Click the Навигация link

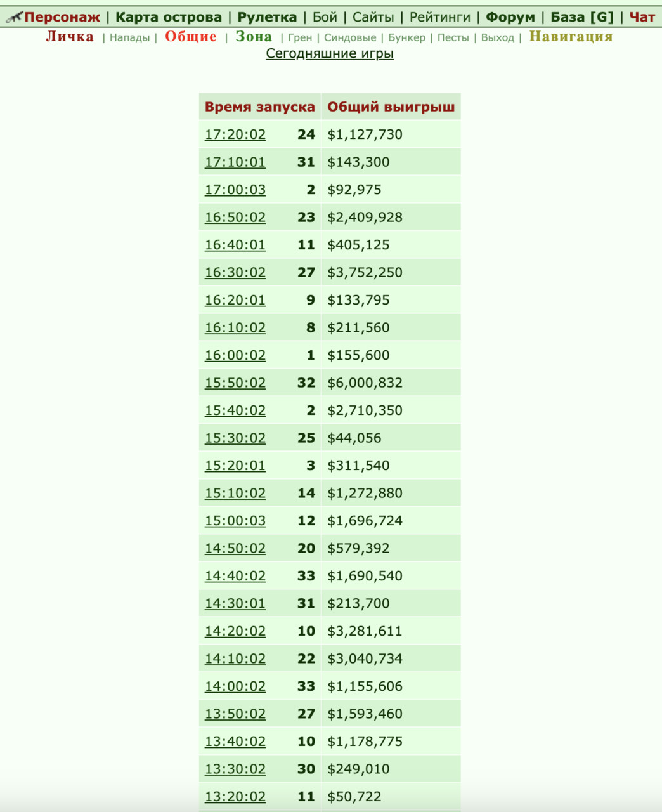pyautogui.click(x=571, y=37)
